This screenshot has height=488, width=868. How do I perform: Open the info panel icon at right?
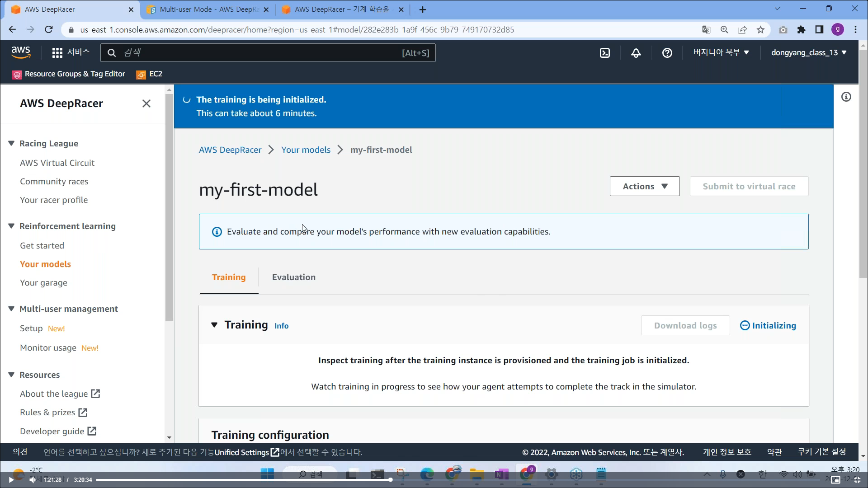tap(846, 97)
